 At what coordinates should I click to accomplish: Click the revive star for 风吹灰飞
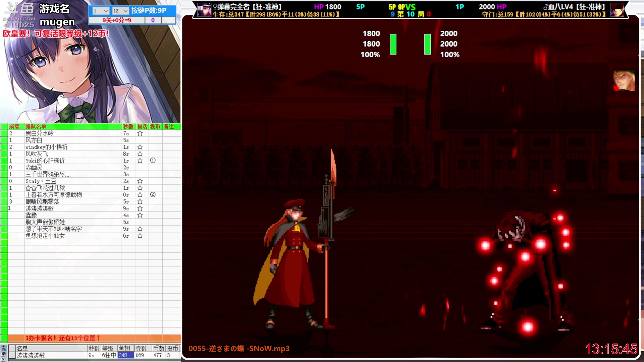tap(140, 154)
